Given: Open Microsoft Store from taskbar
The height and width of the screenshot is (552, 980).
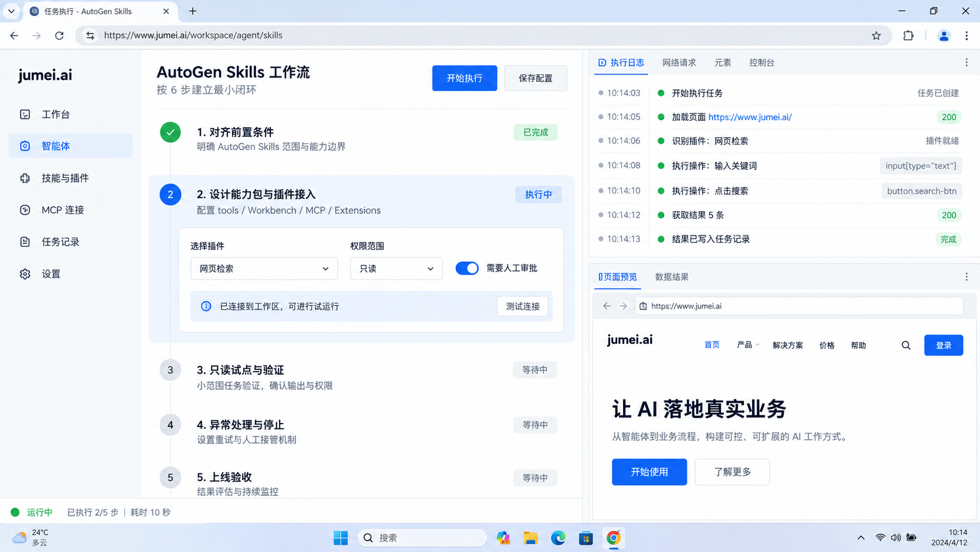Looking at the screenshot, I should (586, 538).
